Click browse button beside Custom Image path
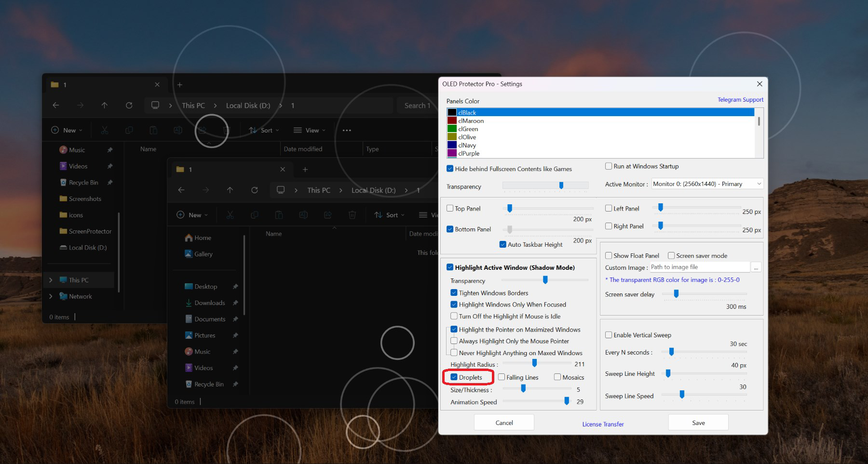 [756, 267]
